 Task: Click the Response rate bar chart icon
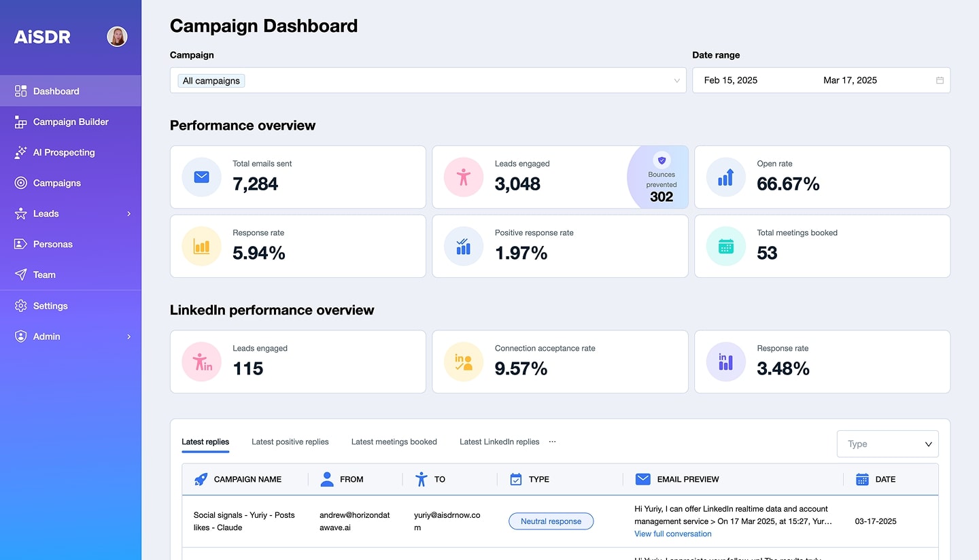click(201, 246)
